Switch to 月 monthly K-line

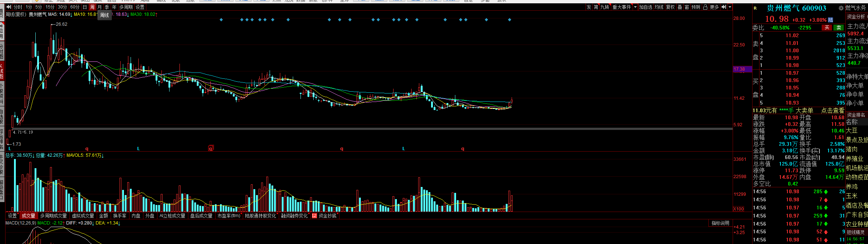click(99, 7)
